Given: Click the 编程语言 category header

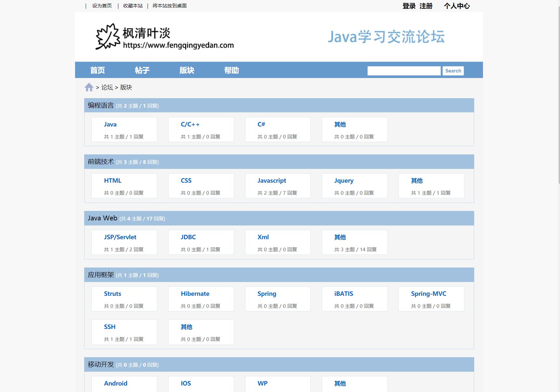Looking at the screenshot, I should tap(279, 105).
